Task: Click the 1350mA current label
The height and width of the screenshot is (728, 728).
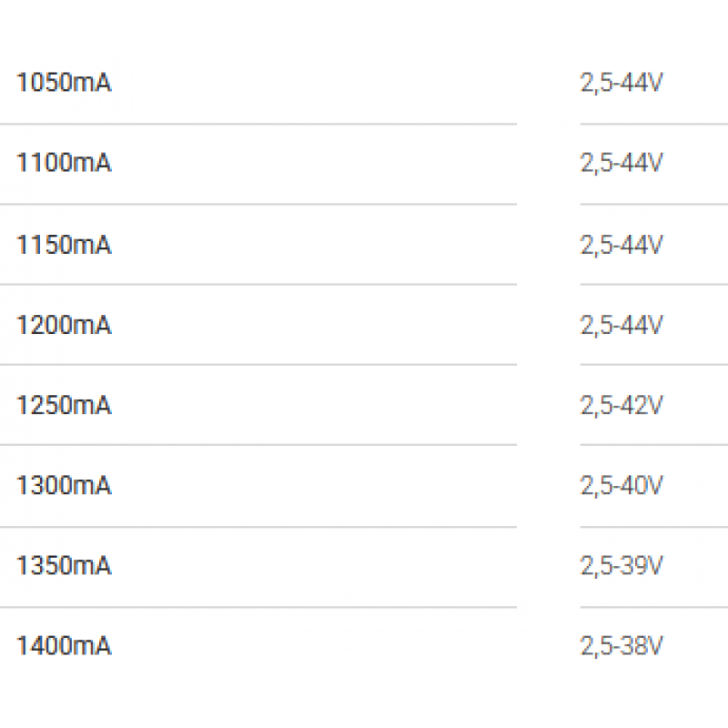Action: point(64,566)
